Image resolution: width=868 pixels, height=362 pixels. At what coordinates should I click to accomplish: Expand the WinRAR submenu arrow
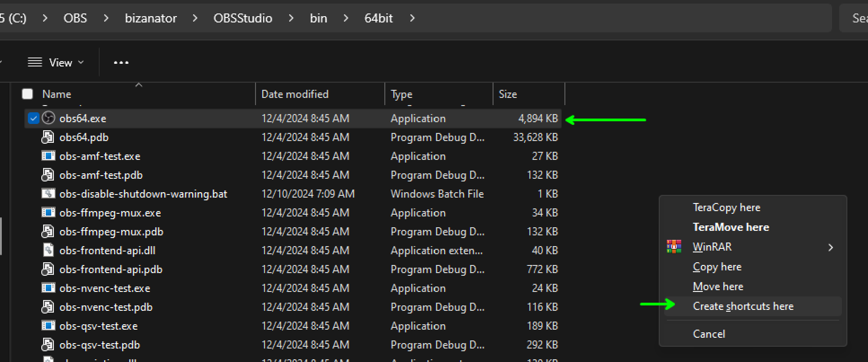pyautogui.click(x=830, y=247)
